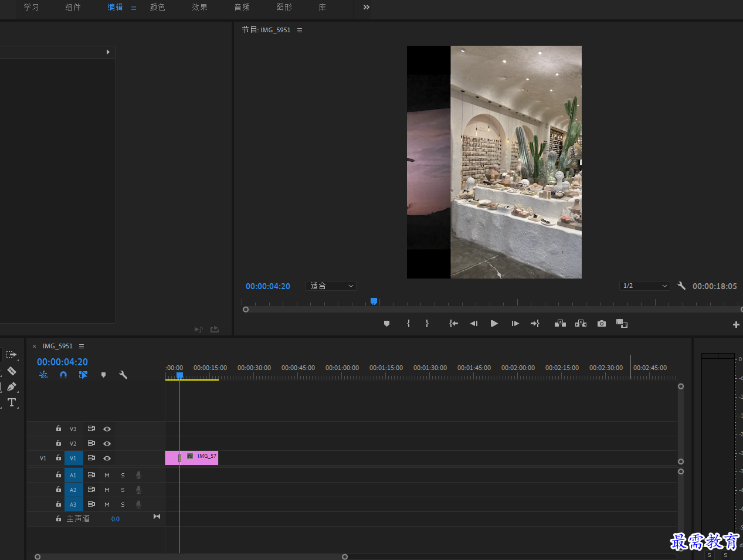Select the A1 track target
743x560 pixels.
73,475
